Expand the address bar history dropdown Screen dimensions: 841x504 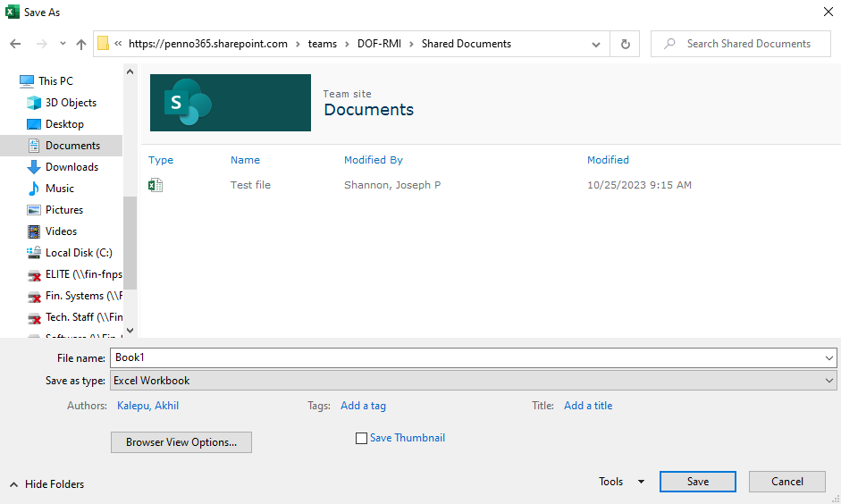coord(596,45)
